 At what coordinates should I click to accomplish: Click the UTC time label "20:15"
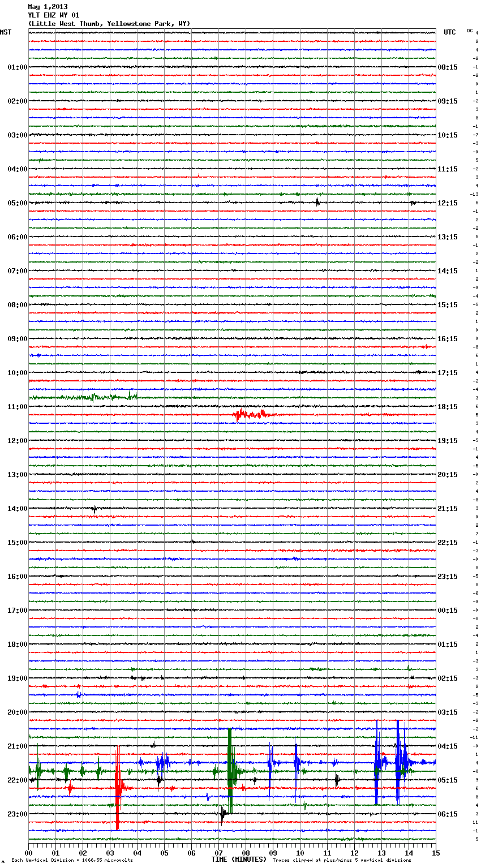coord(448,475)
